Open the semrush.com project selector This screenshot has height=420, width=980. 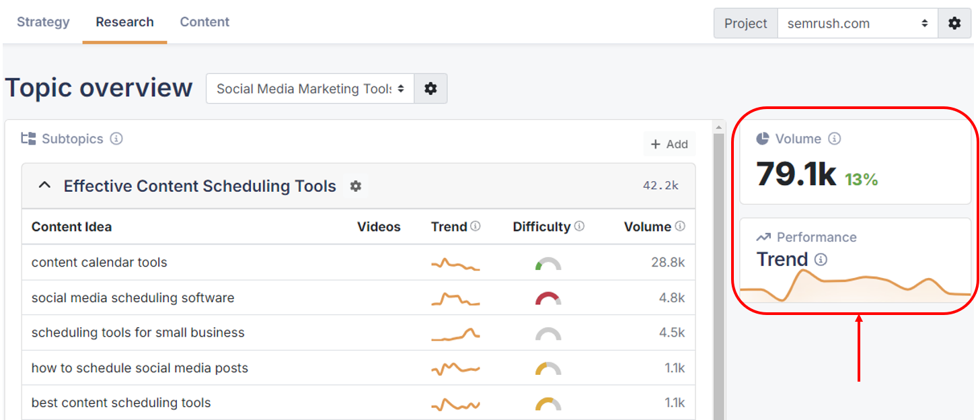click(858, 22)
